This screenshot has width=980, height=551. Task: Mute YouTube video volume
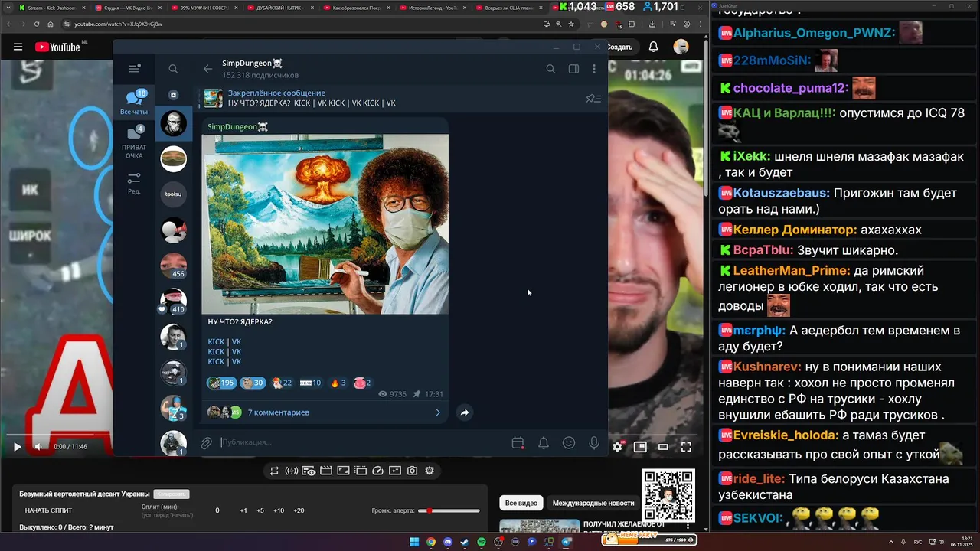pyautogui.click(x=38, y=447)
